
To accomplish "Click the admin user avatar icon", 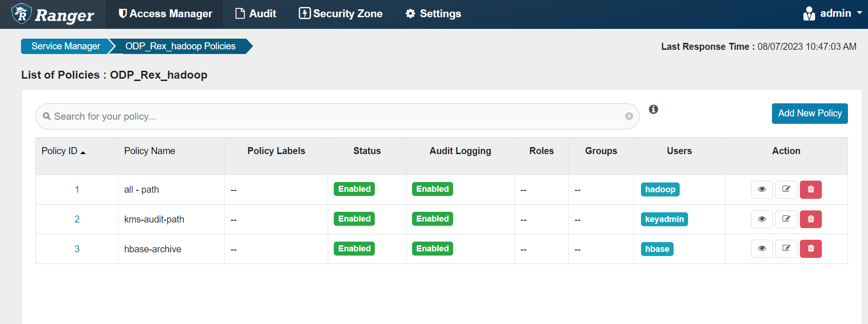I will pyautogui.click(x=809, y=14).
